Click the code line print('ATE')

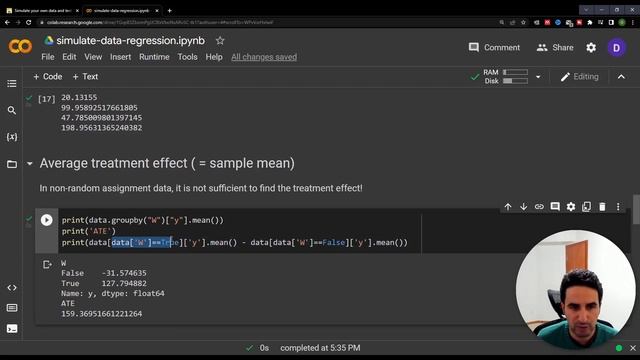tap(89, 231)
